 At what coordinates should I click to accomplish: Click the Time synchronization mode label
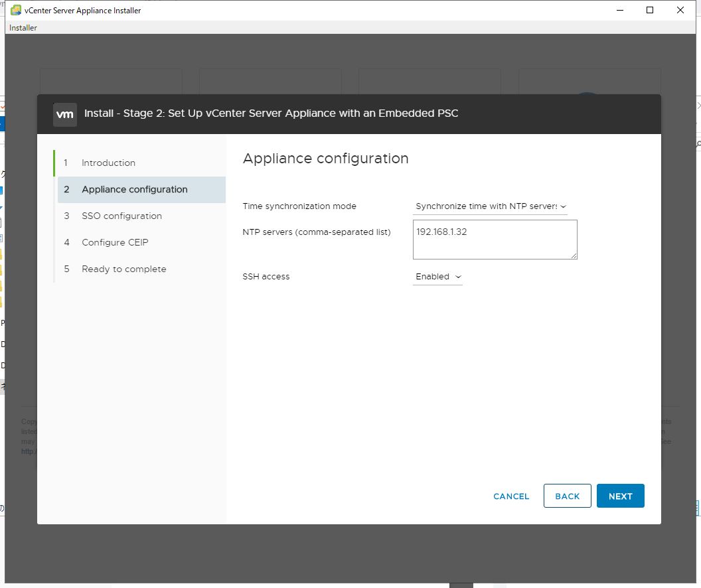pos(299,206)
